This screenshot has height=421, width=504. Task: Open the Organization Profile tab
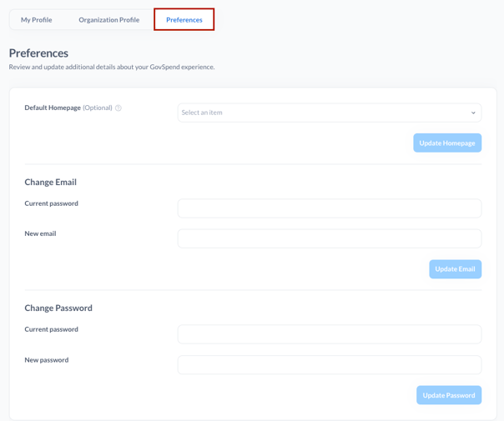tap(109, 20)
